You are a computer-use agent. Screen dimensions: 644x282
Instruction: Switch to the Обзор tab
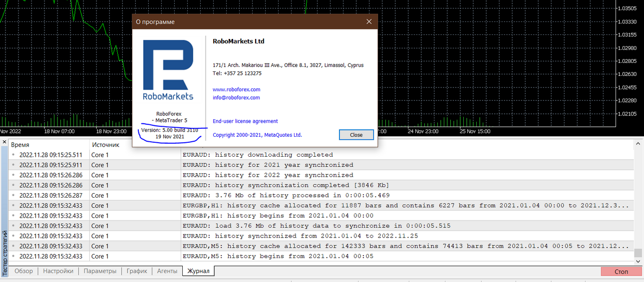23,271
